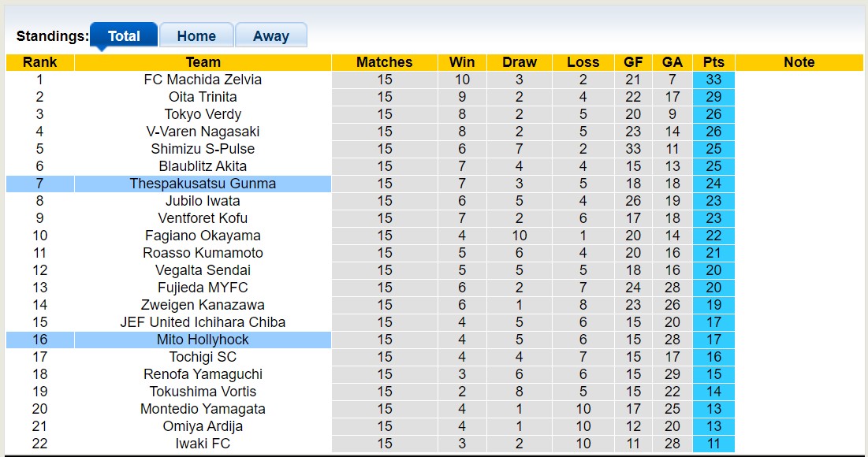
Task: Click the Pts column header
Action: [x=713, y=62]
